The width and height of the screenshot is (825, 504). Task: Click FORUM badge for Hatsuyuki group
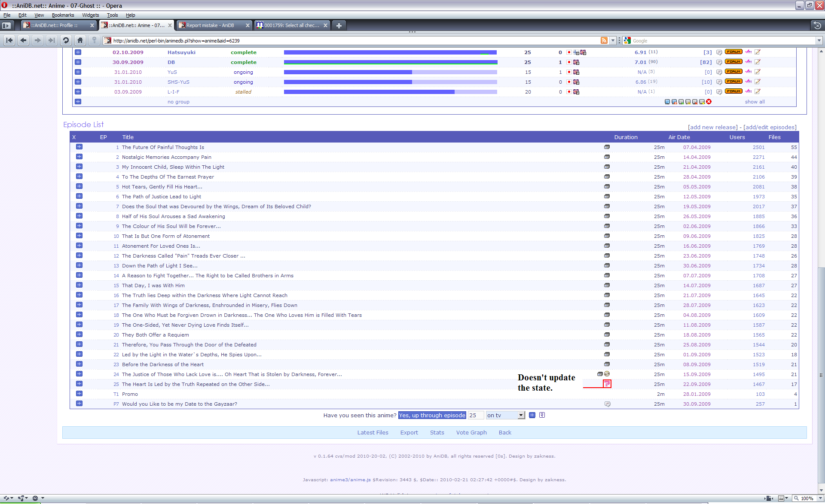click(733, 52)
